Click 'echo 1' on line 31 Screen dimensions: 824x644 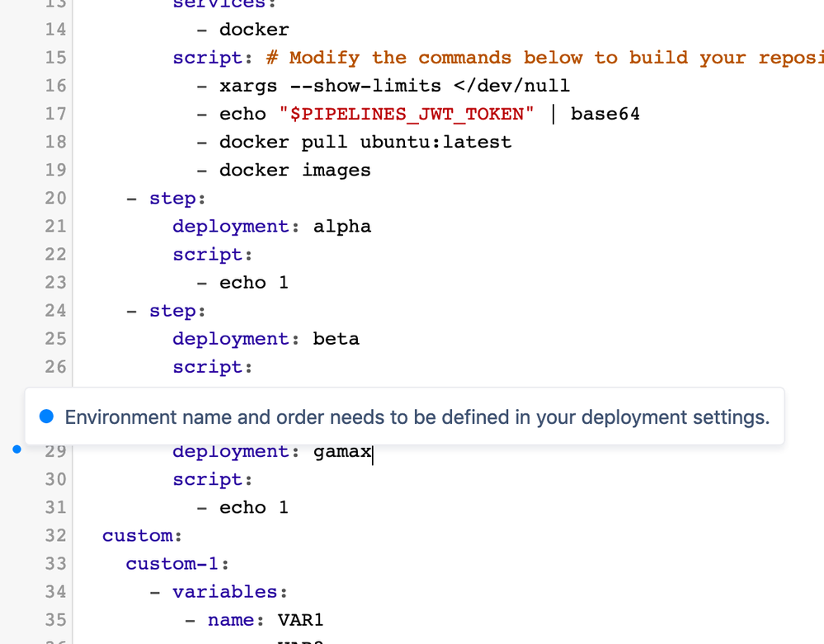pos(254,507)
